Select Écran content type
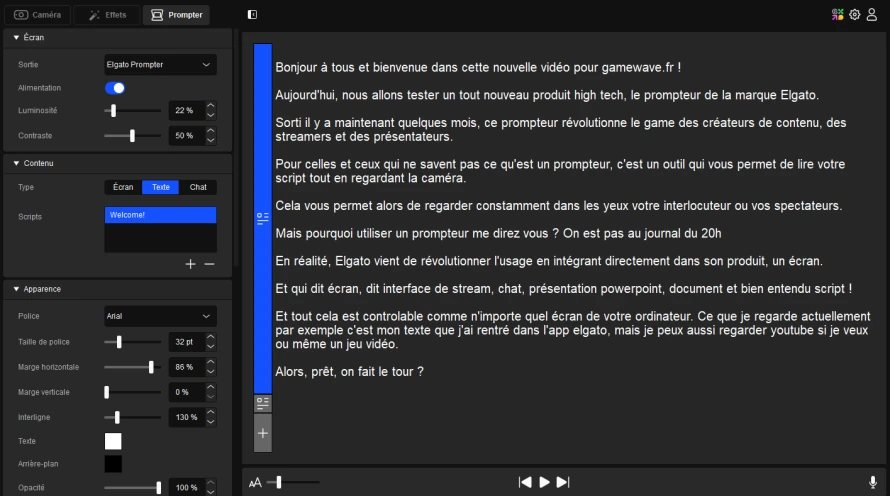The image size is (890, 496). tap(123, 187)
